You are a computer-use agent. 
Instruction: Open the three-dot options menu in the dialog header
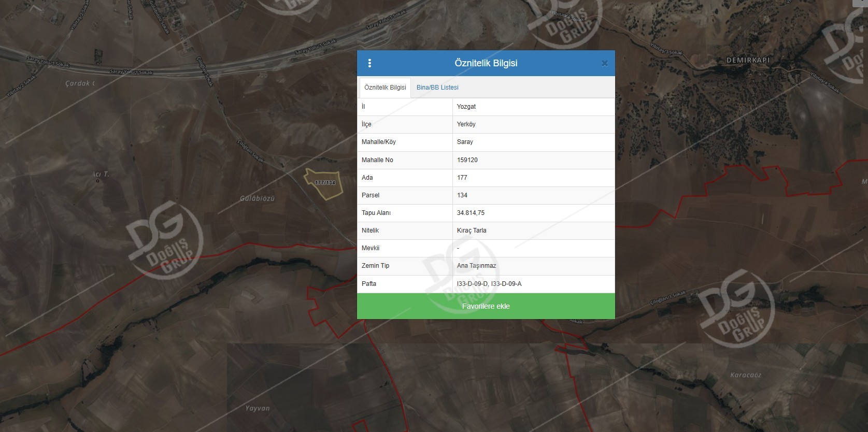(x=369, y=63)
